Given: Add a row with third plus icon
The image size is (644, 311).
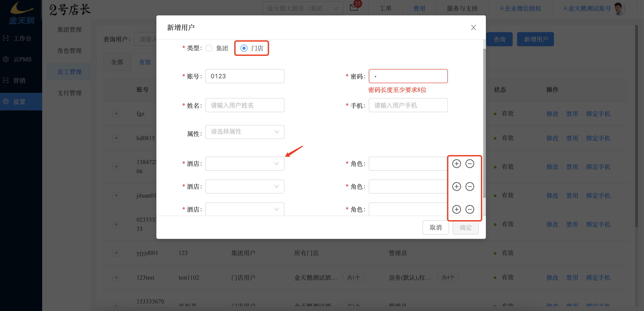Looking at the screenshot, I should point(456,209).
